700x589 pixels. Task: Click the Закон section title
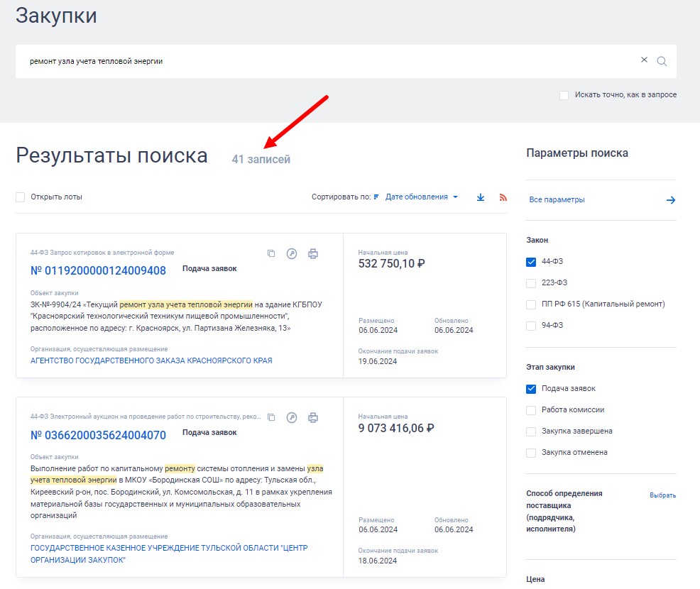click(537, 240)
